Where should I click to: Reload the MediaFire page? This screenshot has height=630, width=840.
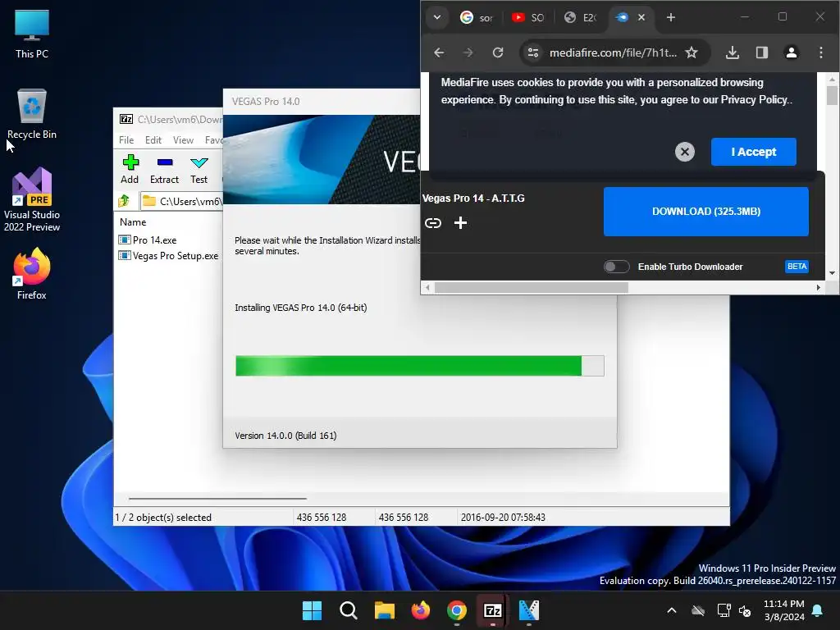tap(498, 52)
